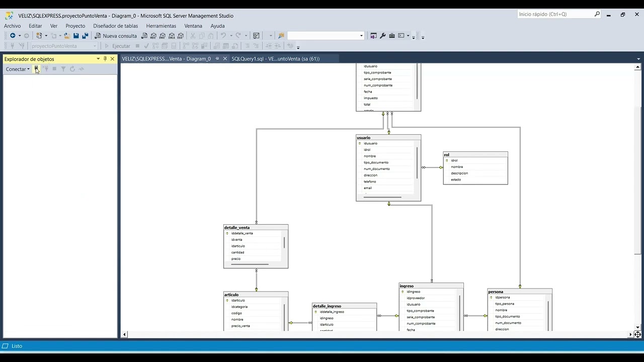The height and width of the screenshot is (362, 644).
Task: Click the activity monitor icon in toolbar
Action: pos(256,36)
